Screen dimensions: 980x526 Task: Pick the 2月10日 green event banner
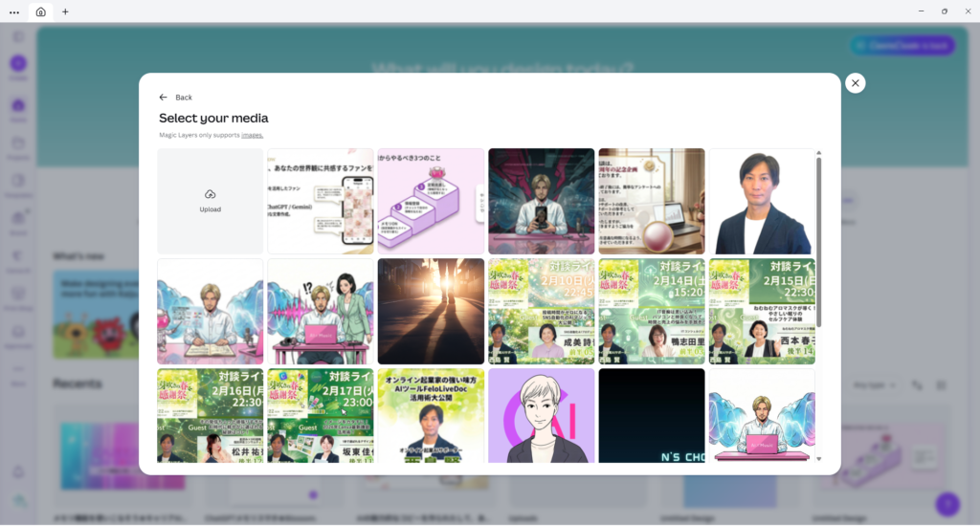(542, 311)
